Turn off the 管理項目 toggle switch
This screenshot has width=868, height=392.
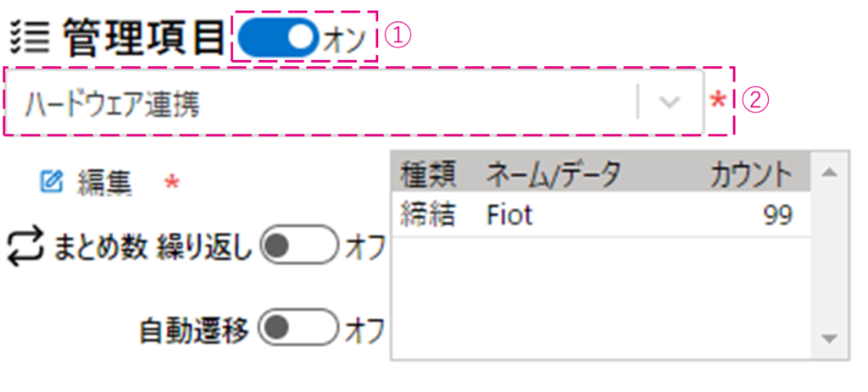pyautogui.click(x=278, y=37)
